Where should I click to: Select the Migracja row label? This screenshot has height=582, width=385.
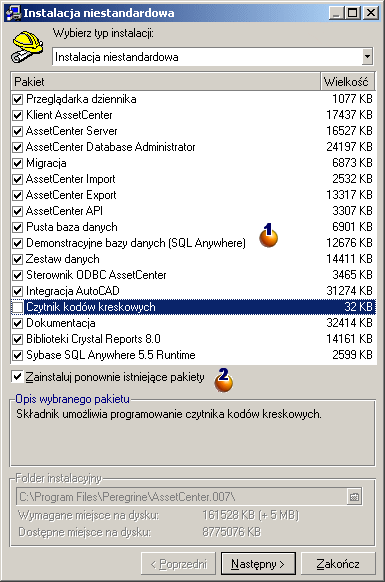[46, 163]
